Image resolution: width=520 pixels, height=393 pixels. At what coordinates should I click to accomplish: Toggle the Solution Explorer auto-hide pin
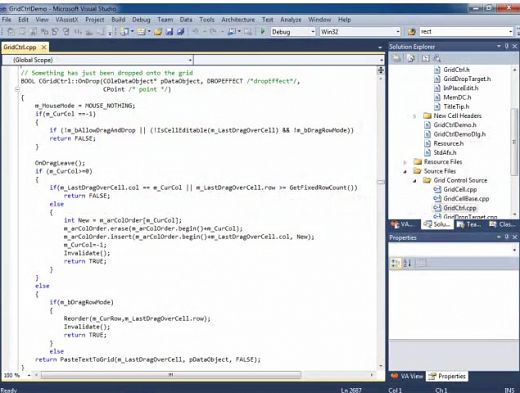[506, 46]
